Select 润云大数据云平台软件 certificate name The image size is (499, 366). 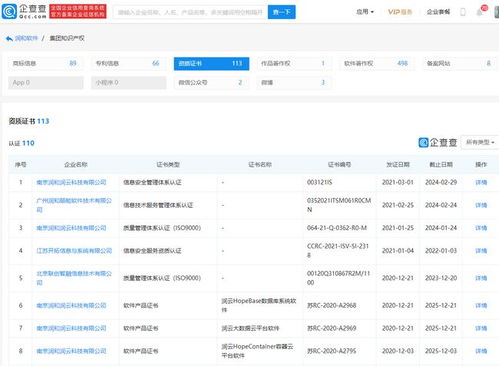250,328
